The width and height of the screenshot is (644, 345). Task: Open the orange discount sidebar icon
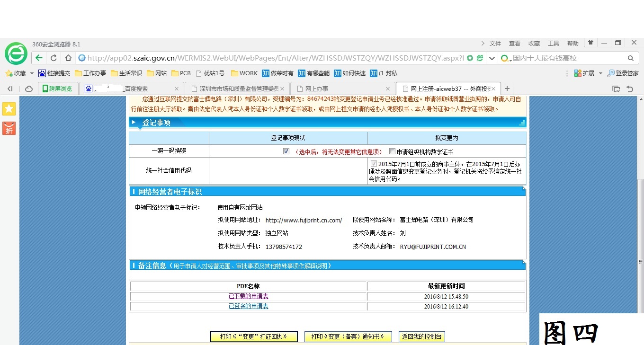coord(9,128)
